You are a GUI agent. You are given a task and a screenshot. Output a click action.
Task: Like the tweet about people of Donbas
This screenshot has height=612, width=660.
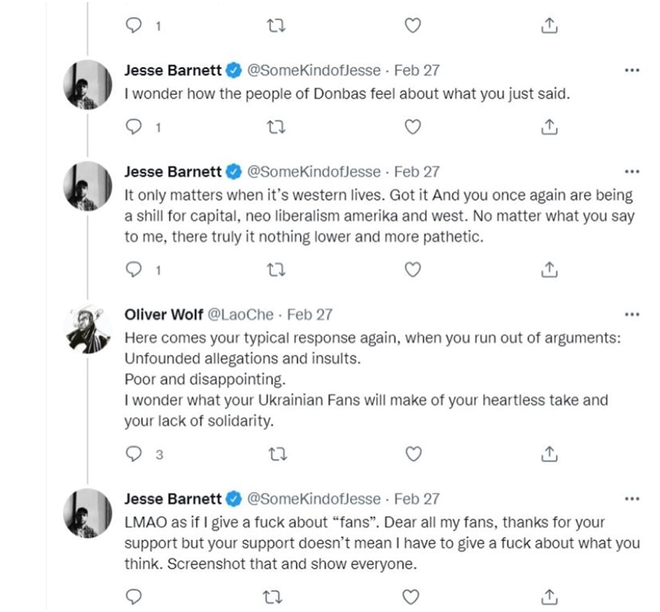[412, 127]
